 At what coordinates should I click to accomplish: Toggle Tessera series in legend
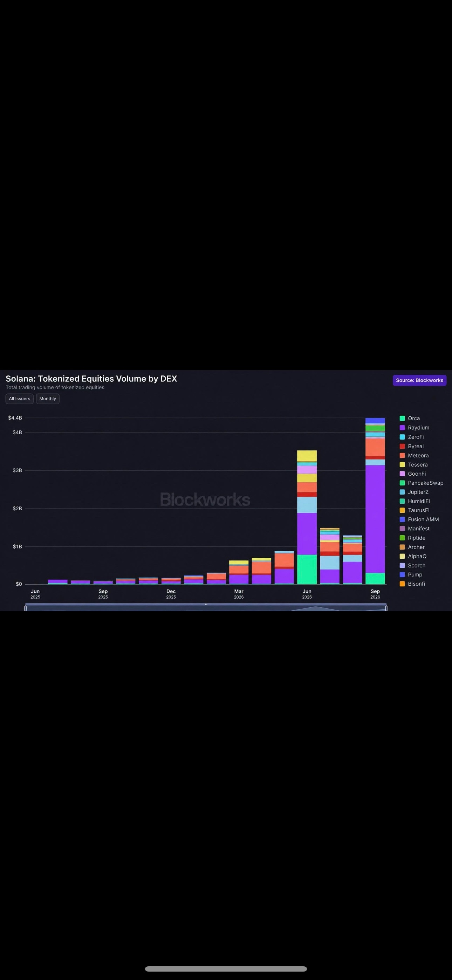point(413,464)
